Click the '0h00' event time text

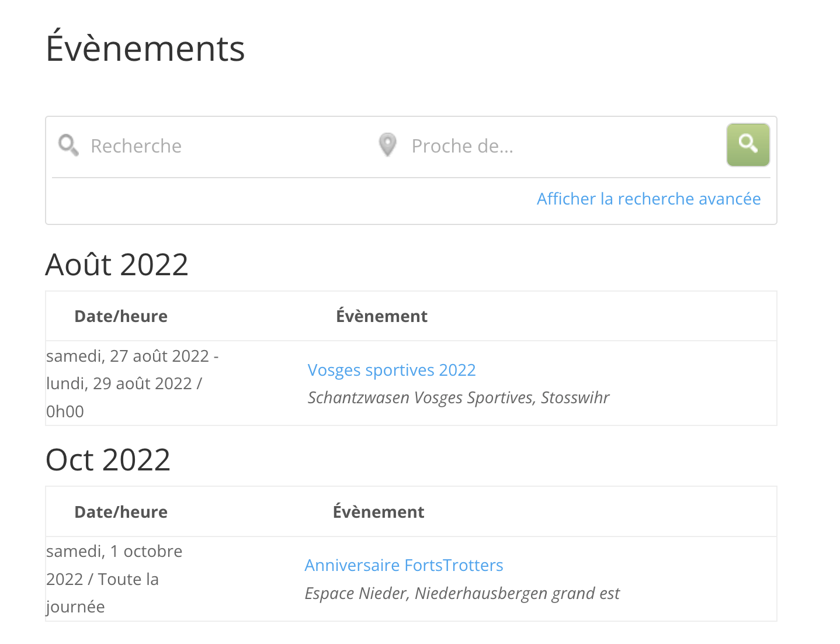click(65, 412)
